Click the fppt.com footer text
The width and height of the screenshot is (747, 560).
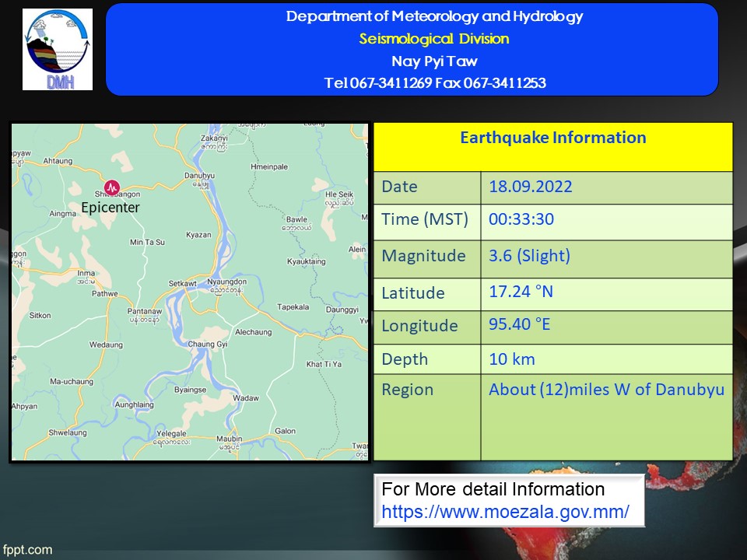(26, 550)
